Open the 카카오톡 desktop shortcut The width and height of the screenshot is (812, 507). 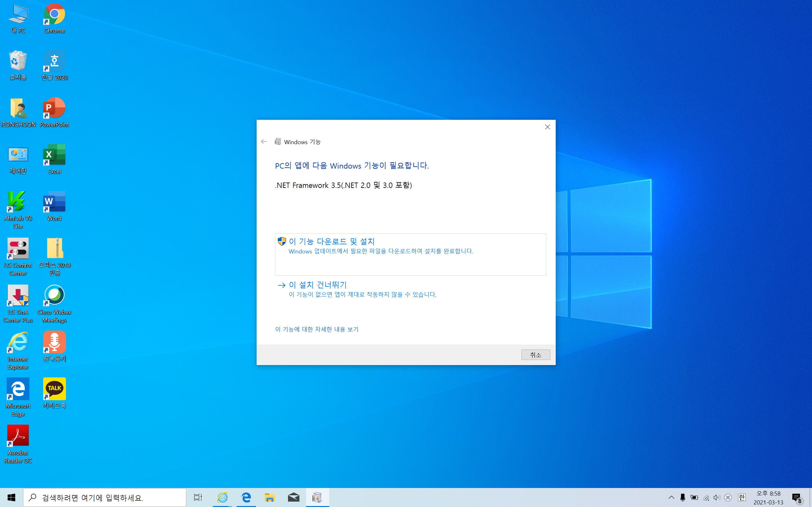tap(54, 389)
